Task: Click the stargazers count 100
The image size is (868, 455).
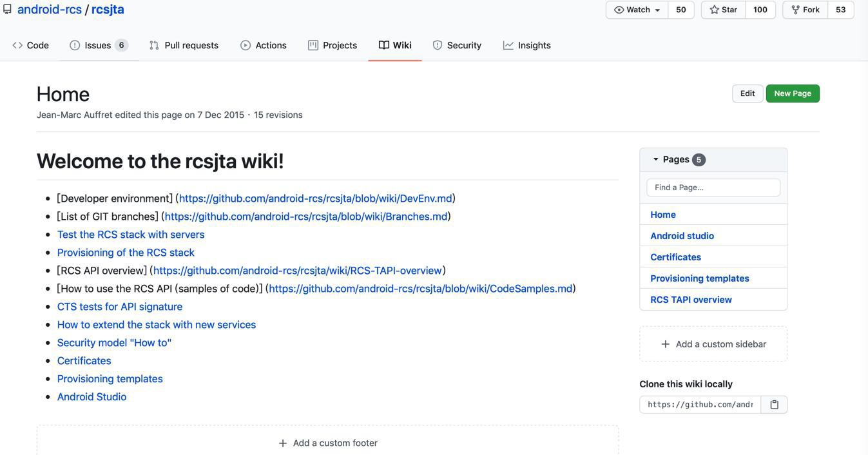Action: coord(760,10)
